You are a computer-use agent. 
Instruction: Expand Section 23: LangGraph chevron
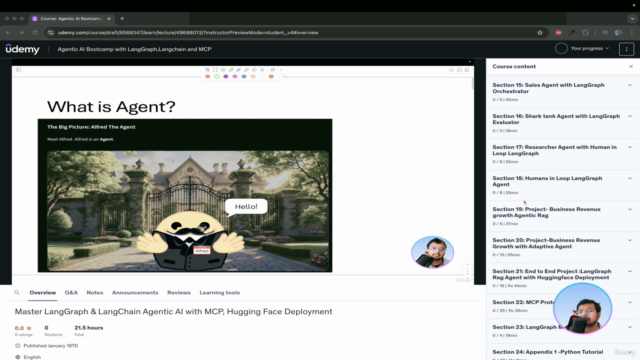pos(630,327)
